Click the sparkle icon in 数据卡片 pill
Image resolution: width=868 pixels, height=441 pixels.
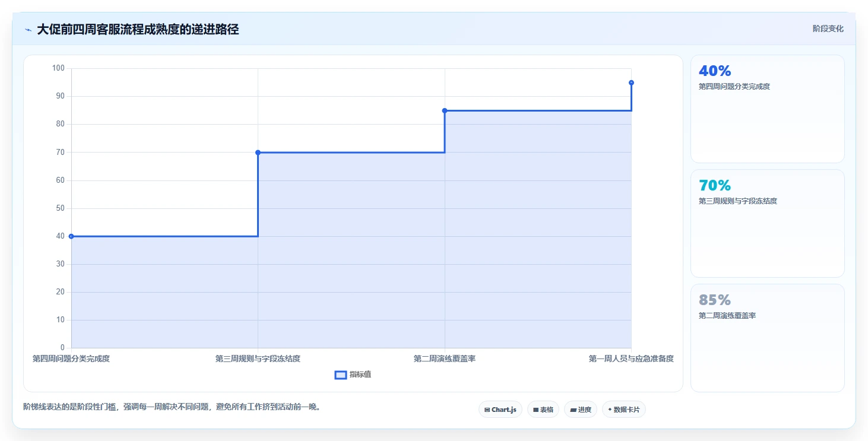pos(610,410)
